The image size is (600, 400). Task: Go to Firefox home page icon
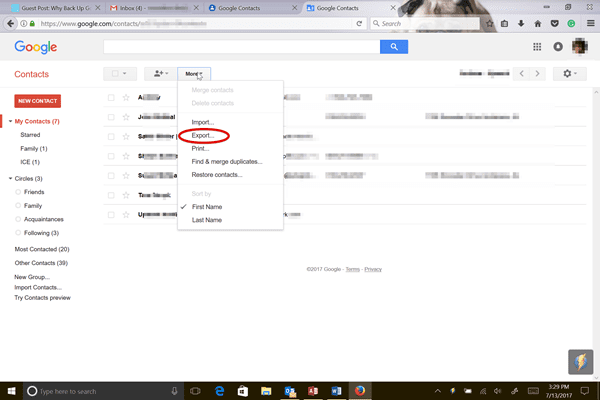pos(538,23)
